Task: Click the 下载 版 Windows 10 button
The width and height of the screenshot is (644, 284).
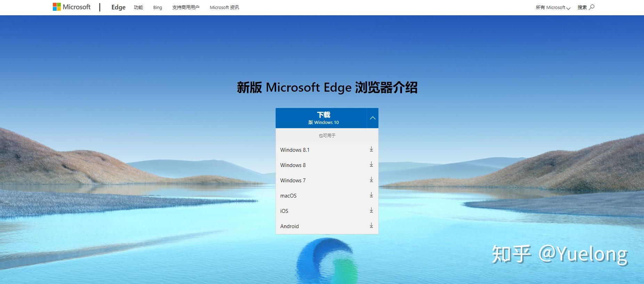Action: [321, 118]
